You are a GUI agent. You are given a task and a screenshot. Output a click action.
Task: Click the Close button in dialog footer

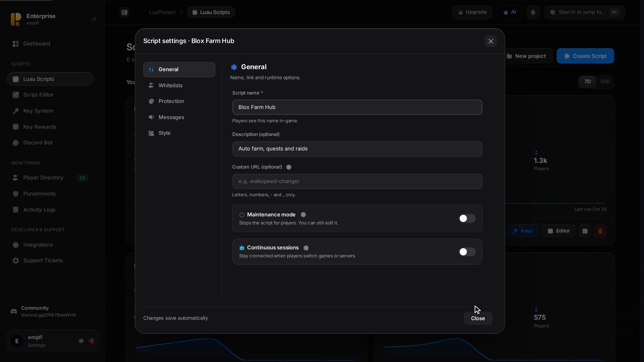[478, 318]
